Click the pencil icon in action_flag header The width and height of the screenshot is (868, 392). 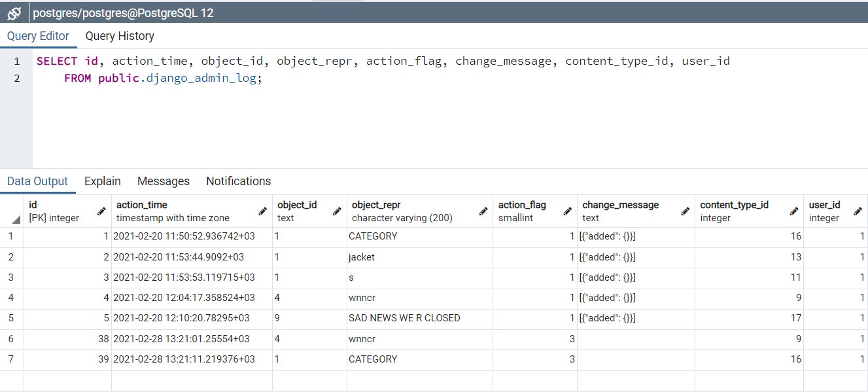click(x=567, y=211)
